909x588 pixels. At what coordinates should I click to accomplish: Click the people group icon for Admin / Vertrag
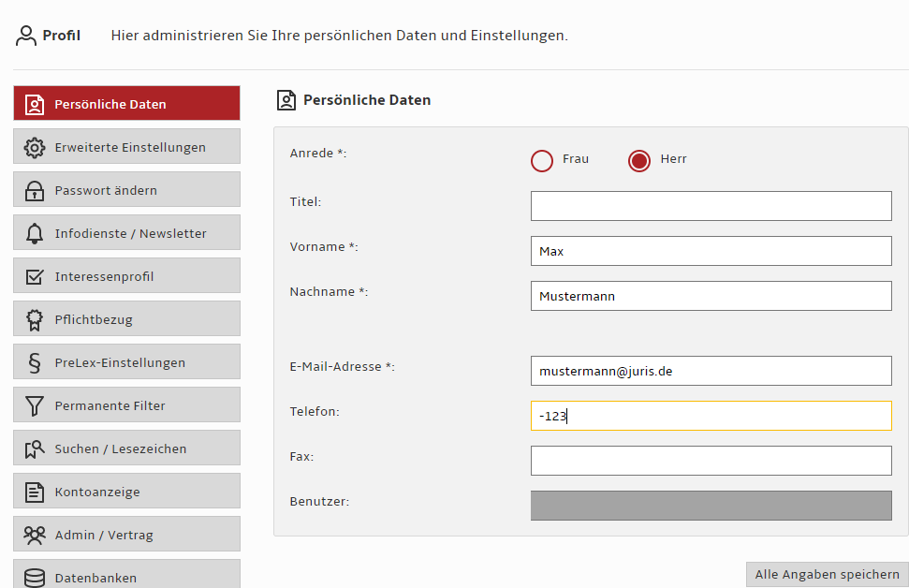35,535
